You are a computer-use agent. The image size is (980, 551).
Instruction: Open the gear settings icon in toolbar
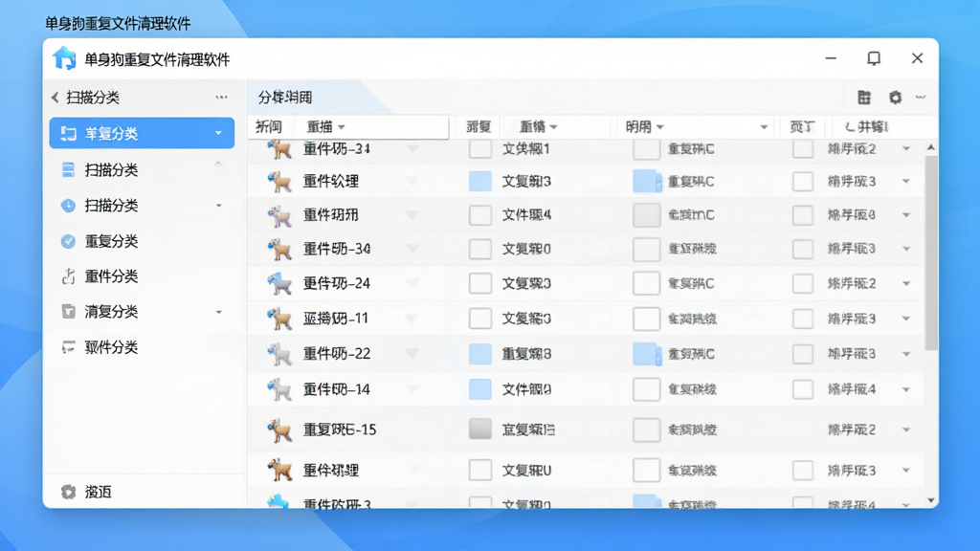click(x=895, y=98)
